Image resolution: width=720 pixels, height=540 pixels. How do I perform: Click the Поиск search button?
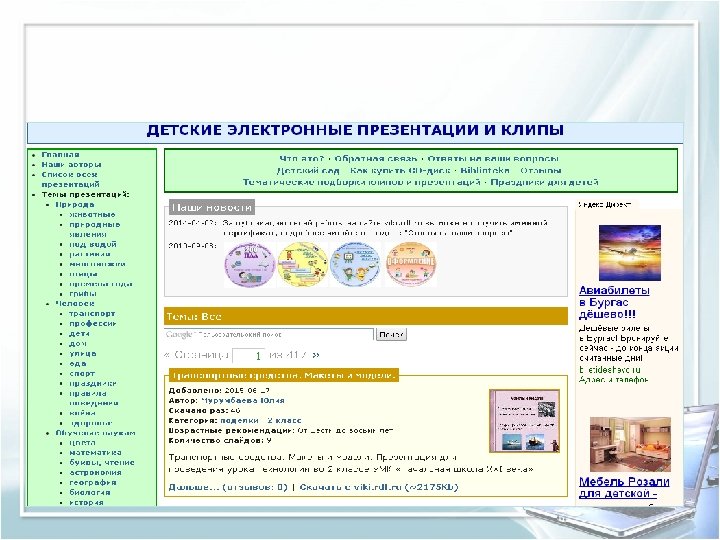[391, 334]
